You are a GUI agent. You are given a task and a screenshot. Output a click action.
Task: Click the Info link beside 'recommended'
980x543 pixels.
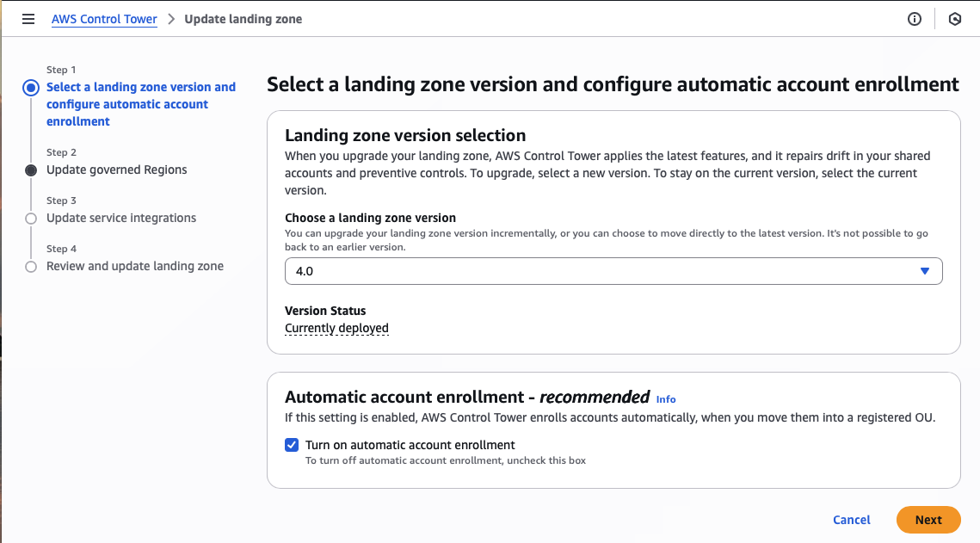pyautogui.click(x=666, y=399)
